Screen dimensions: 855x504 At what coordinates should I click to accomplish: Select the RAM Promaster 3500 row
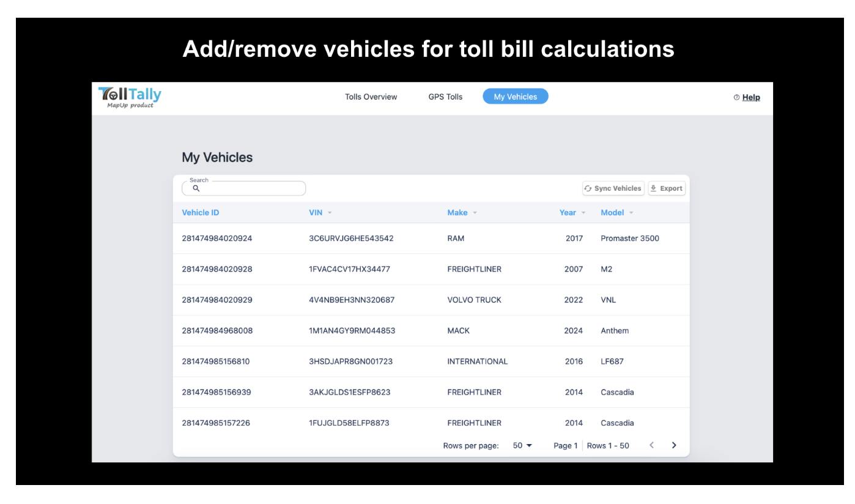(x=431, y=239)
